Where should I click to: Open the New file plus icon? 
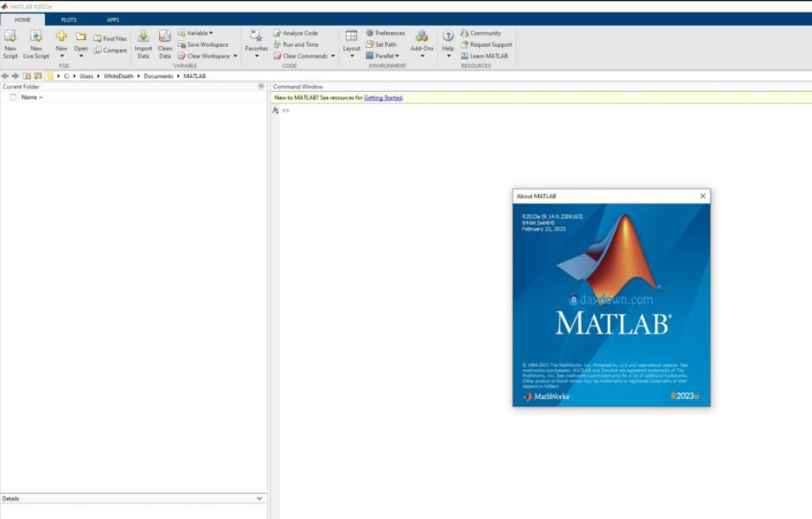coord(61,36)
